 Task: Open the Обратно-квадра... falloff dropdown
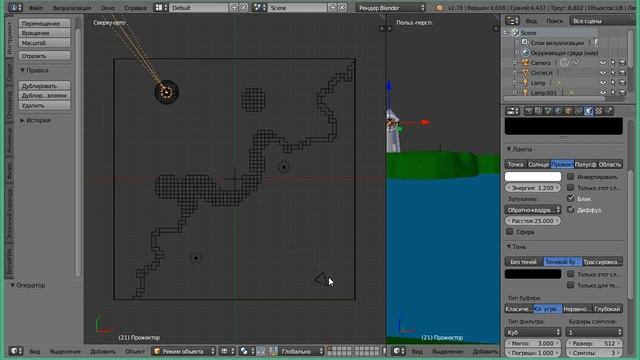coord(533,210)
